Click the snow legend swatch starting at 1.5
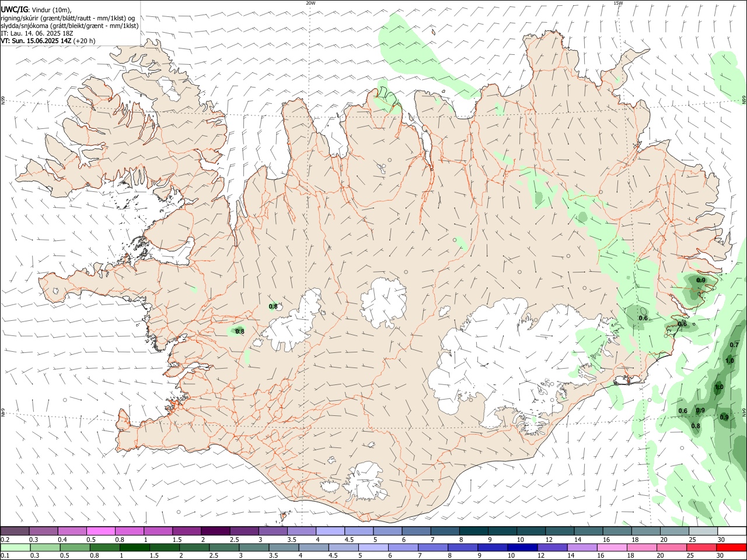This screenshot has width=747, height=560. tap(186, 531)
